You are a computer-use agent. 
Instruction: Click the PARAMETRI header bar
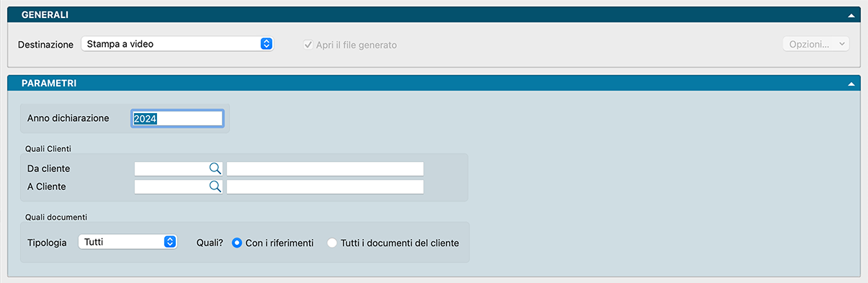(434, 84)
